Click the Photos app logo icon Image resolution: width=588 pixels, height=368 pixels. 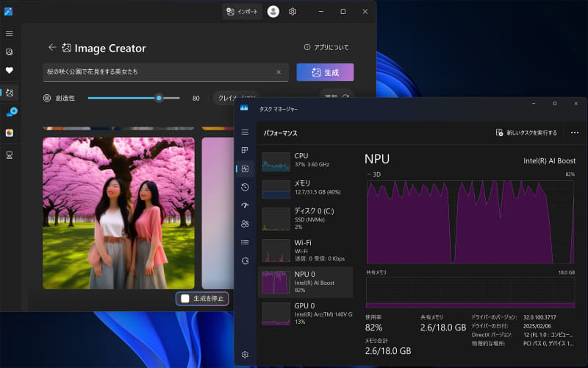[8, 11]
